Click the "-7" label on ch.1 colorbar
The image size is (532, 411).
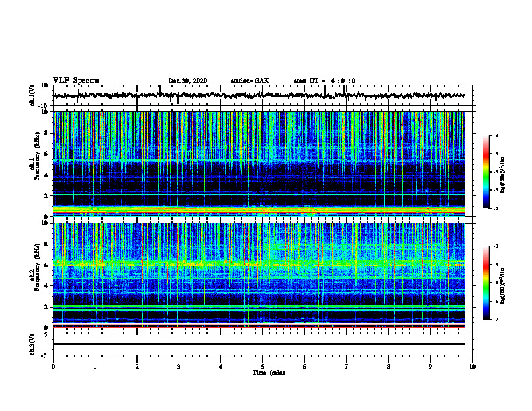click(x=496, y=208)
